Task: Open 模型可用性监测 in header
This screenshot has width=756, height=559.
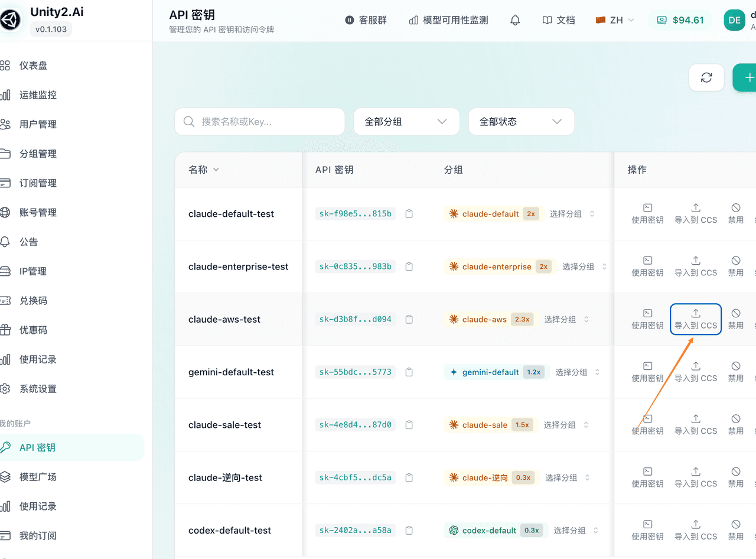Action: pos(449,20)
